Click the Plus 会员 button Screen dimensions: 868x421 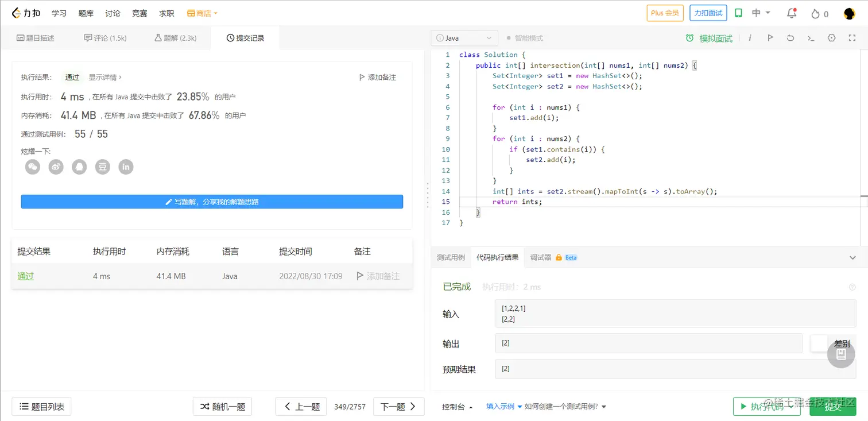tap(665, 13)
